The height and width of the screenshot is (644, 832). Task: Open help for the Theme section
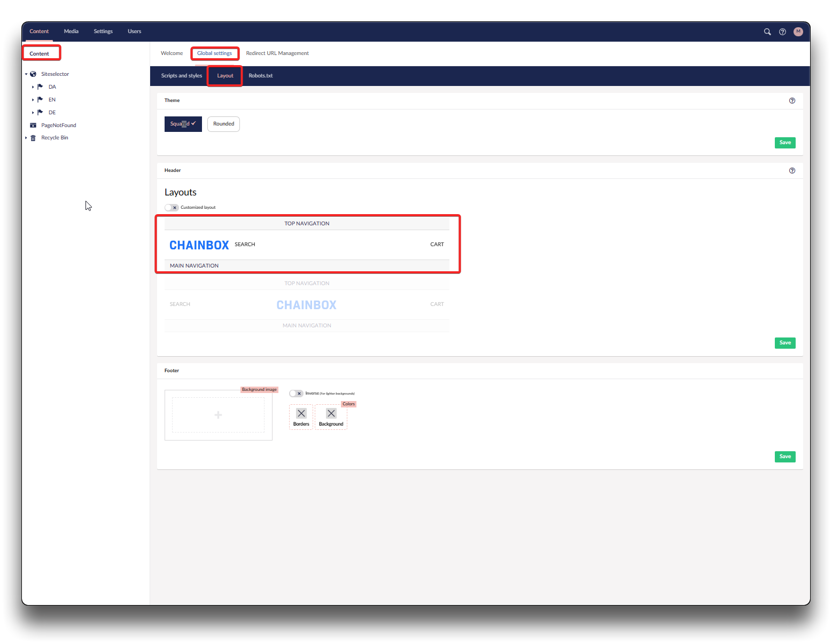pos(792,101)
